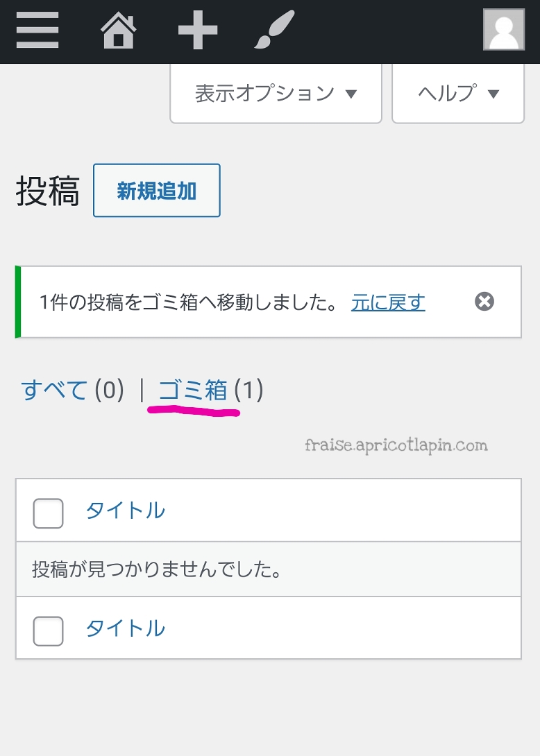Viewport: 540px width, 756px height.
Task: Expand the ヘルプ dropdown
Action: tap(458, 94)
